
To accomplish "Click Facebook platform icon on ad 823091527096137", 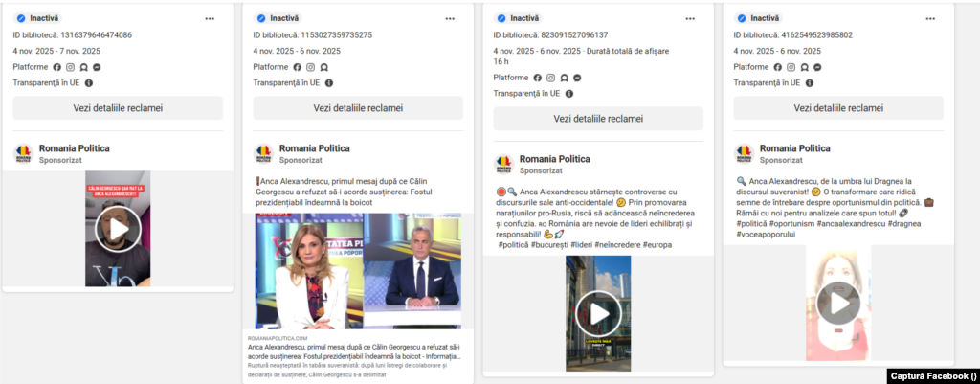I will tap(538, 78).
